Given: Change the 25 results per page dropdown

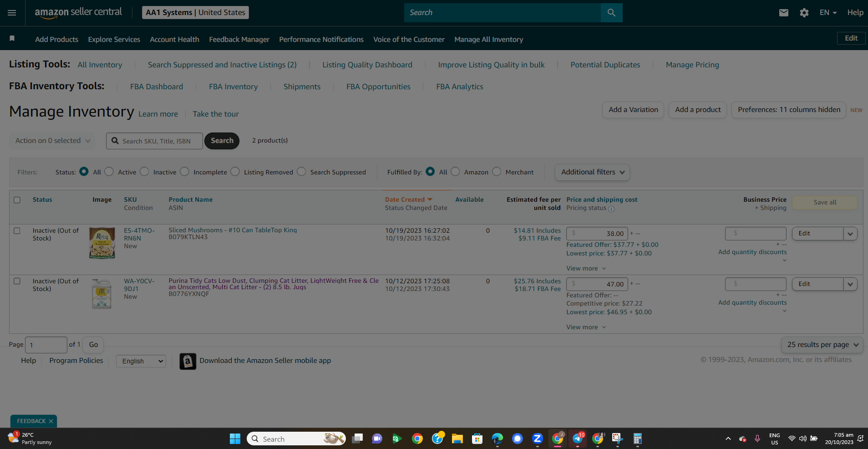Looking at the screenshot, I should pos(822,345).
